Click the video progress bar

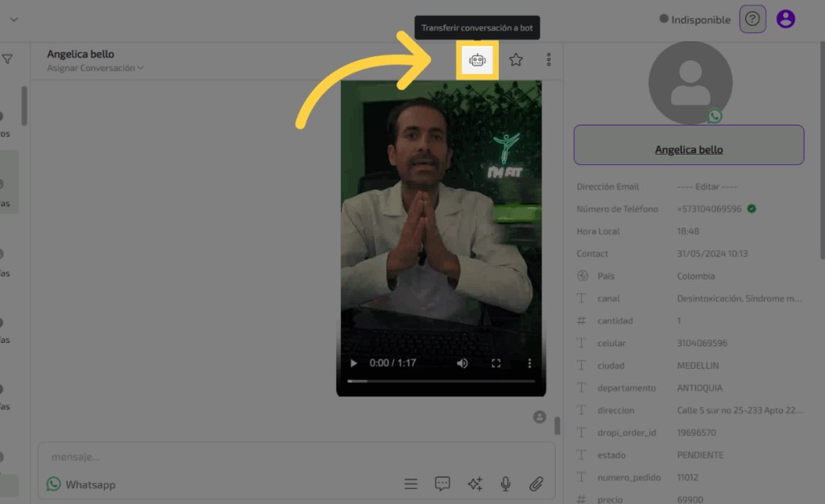click(441, 380)
